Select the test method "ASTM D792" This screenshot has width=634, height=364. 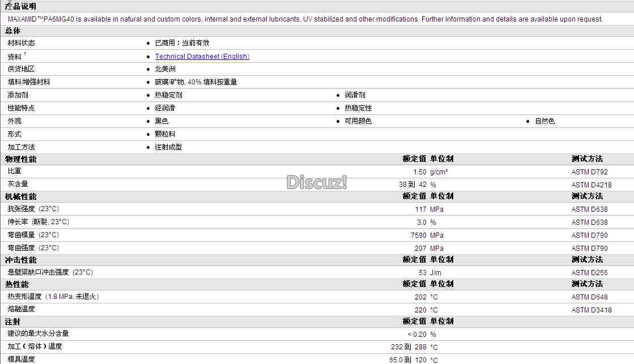pos(589,172)
